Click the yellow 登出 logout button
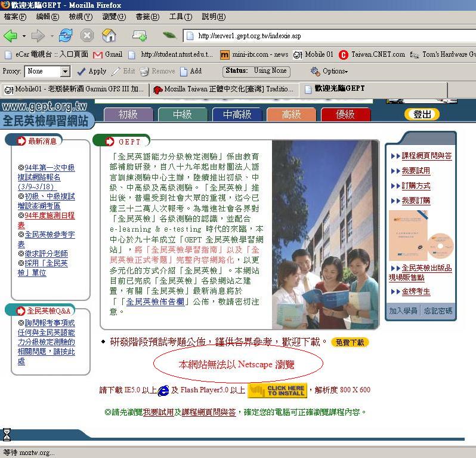Screen dimensions: 476x458 click(422, 115)
